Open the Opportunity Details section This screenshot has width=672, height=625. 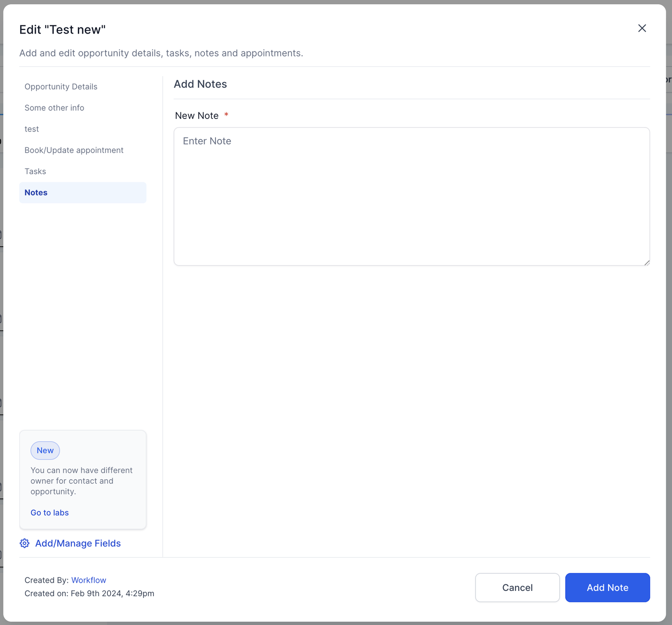coord(61,87)
